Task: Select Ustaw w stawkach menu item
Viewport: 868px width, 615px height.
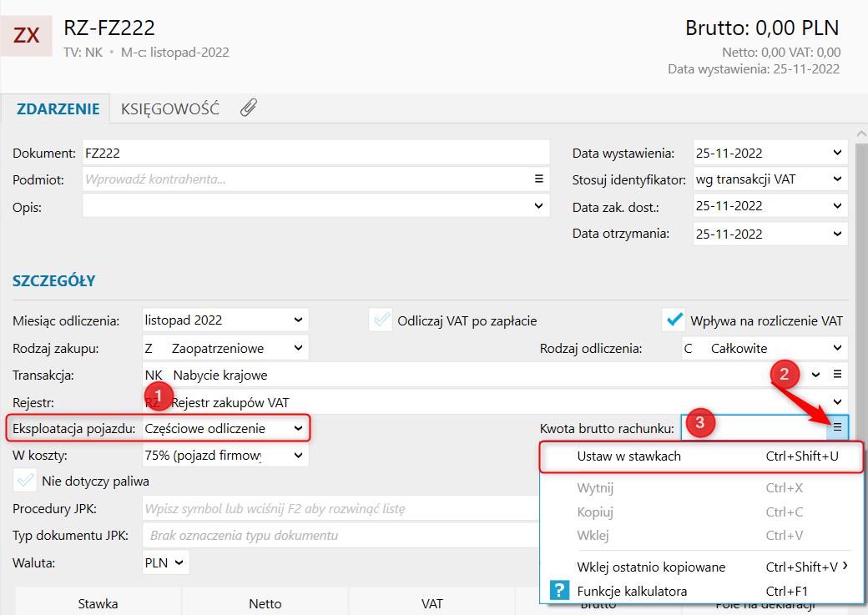Action: (x=629, y=456)
